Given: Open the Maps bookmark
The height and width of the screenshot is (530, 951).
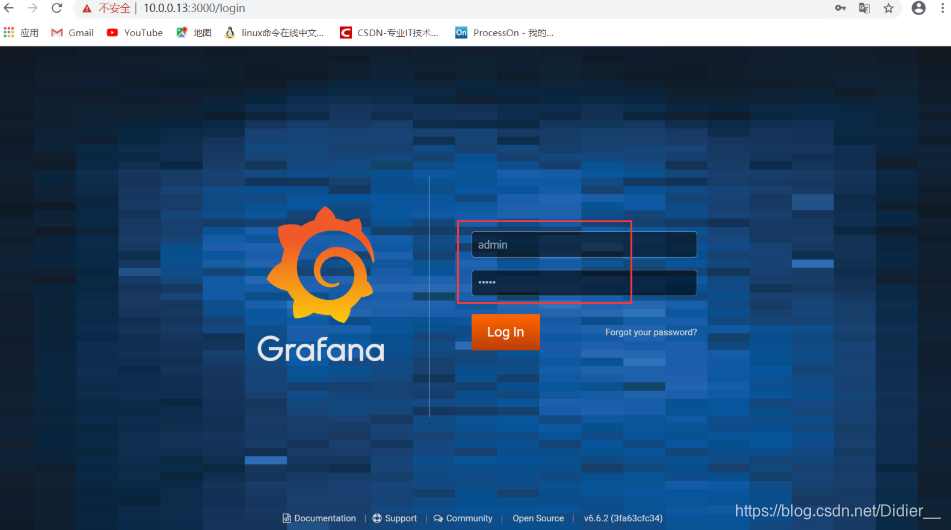Looking at the screenshot, I should (193, 33).
